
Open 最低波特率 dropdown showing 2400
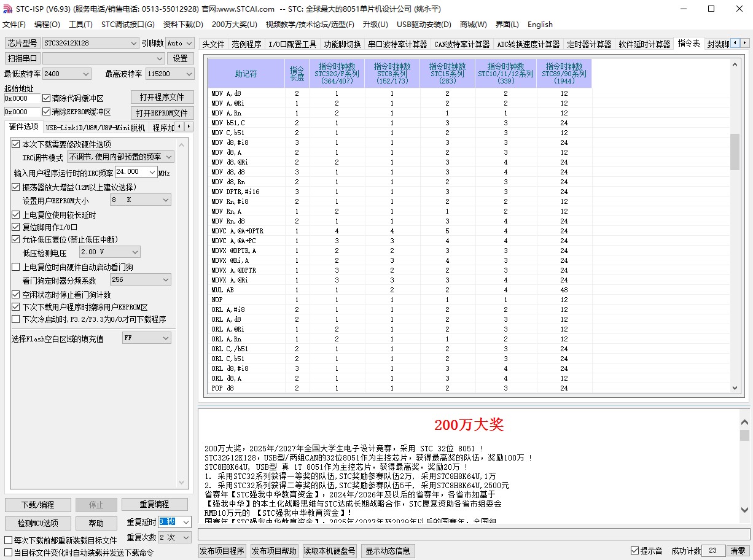click(67, 74)
